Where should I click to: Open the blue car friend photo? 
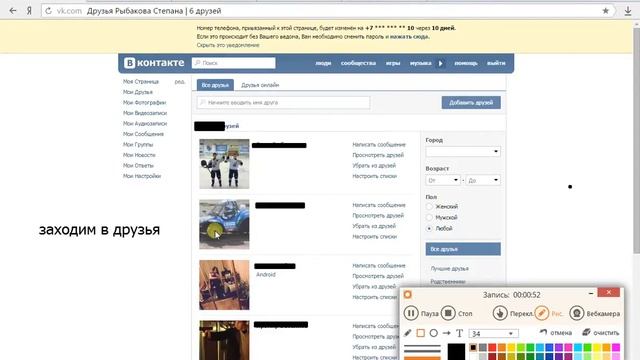coord(224,224)
